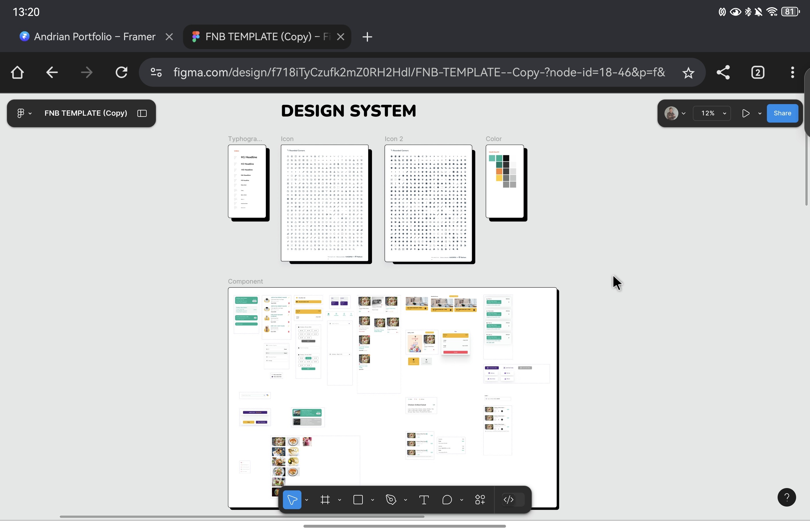The width and height of the screenshot is (810, 532).
Task: Toggle Dev Mode switch
Action: 513,500
